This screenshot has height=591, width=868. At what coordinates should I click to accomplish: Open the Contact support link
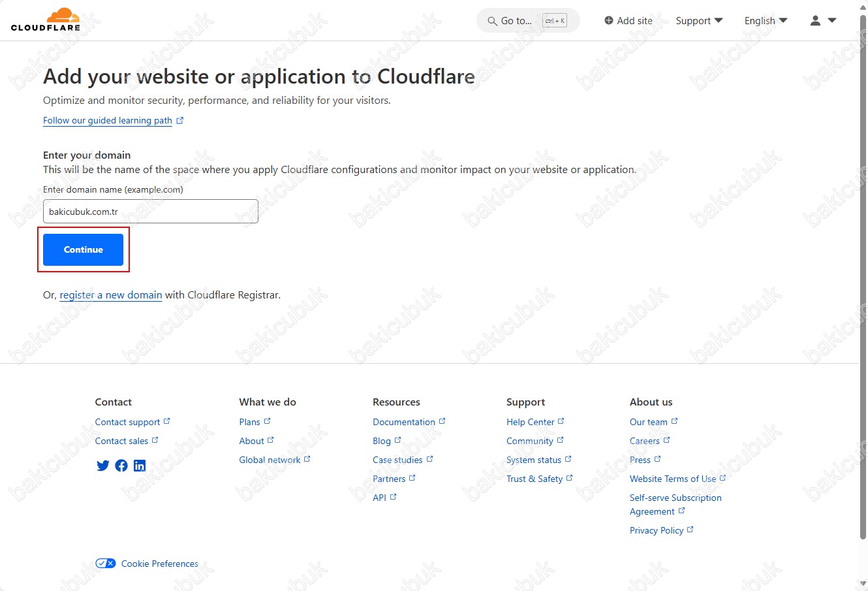[127, 422]
